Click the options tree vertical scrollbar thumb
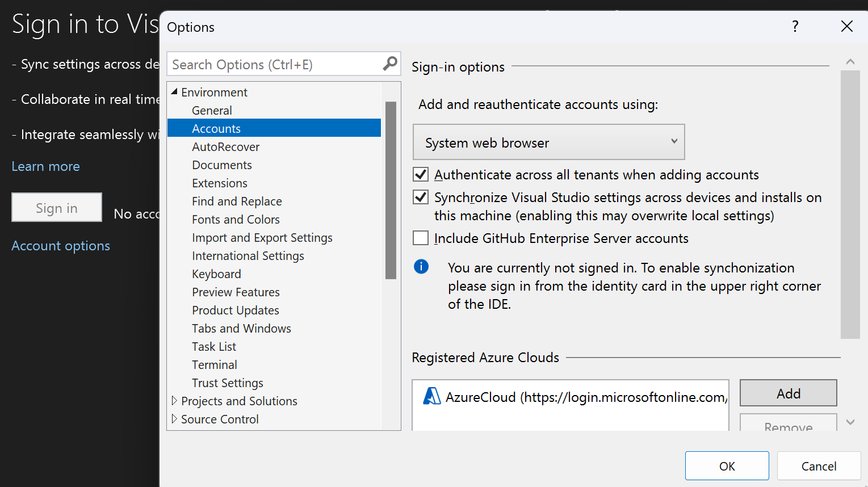Image resolution: width=868 pixels, height=487 pixels. (391, 190)
